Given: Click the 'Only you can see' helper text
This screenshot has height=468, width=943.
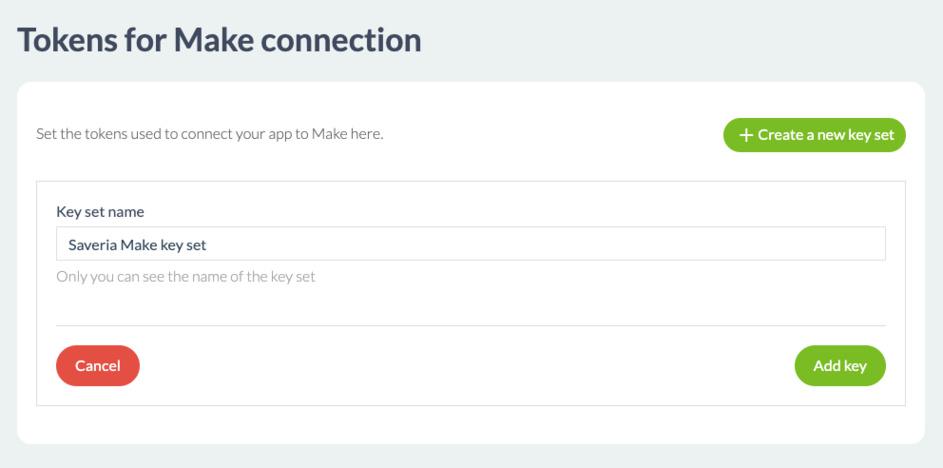Looking at the screenshot, I should pyautogui.click(x=185, y=277).
